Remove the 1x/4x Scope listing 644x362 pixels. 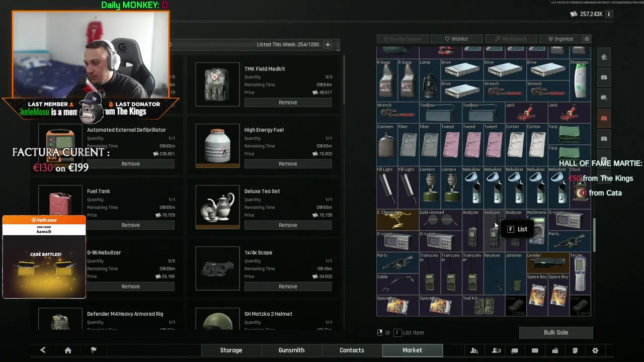[288, 287]
